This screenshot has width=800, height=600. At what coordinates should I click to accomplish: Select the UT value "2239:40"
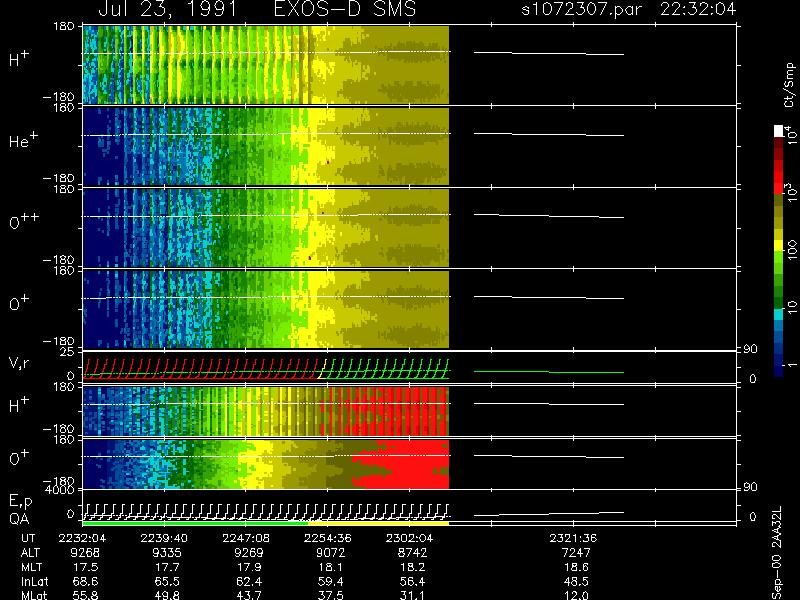(x=164, y=538)
